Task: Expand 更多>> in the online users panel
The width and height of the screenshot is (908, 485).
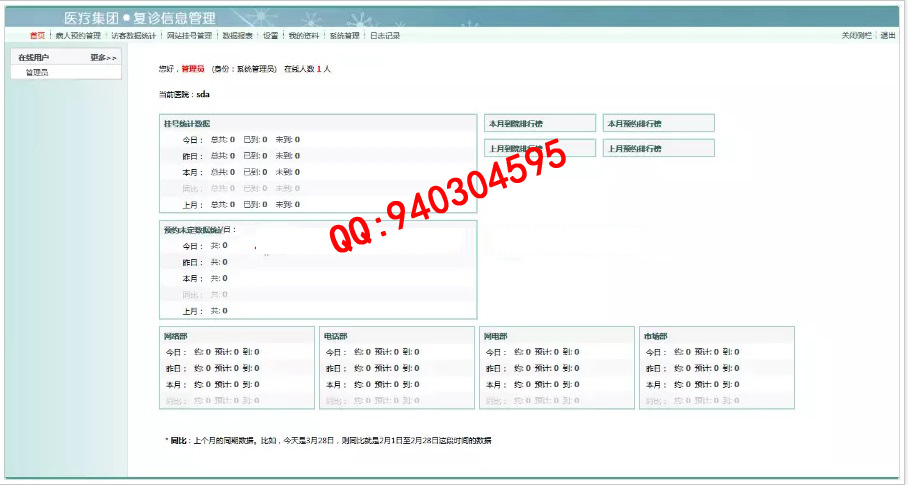Action: pyautogui.click(x=103, y=58)
